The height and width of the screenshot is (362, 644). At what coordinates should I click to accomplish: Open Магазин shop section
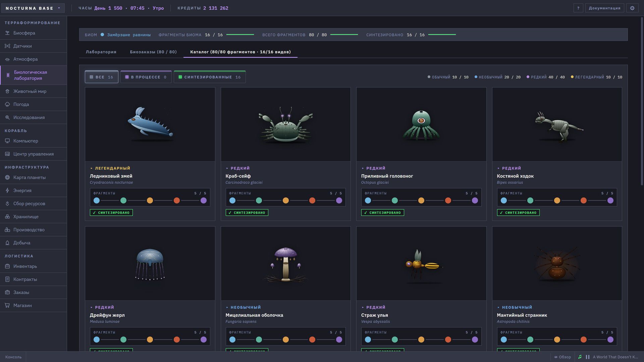pyautogui.click(x=33, y=305)
